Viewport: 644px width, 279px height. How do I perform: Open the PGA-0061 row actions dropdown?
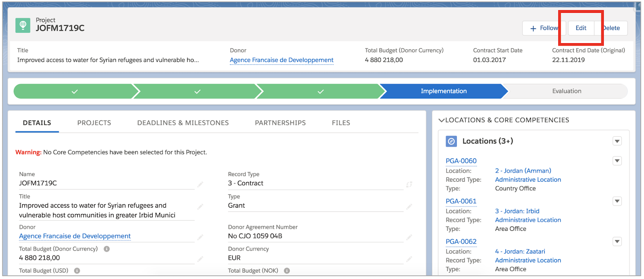[x=617, y=201]
